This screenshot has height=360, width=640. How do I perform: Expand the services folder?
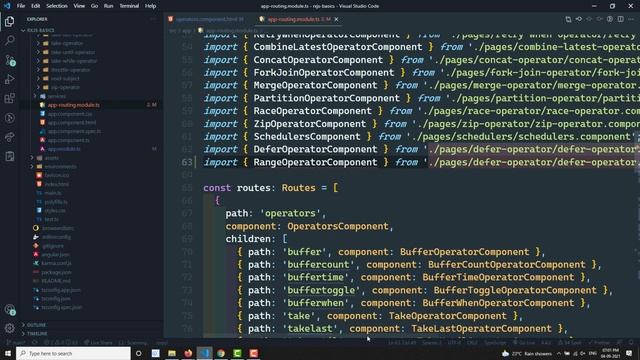[56, 96]
